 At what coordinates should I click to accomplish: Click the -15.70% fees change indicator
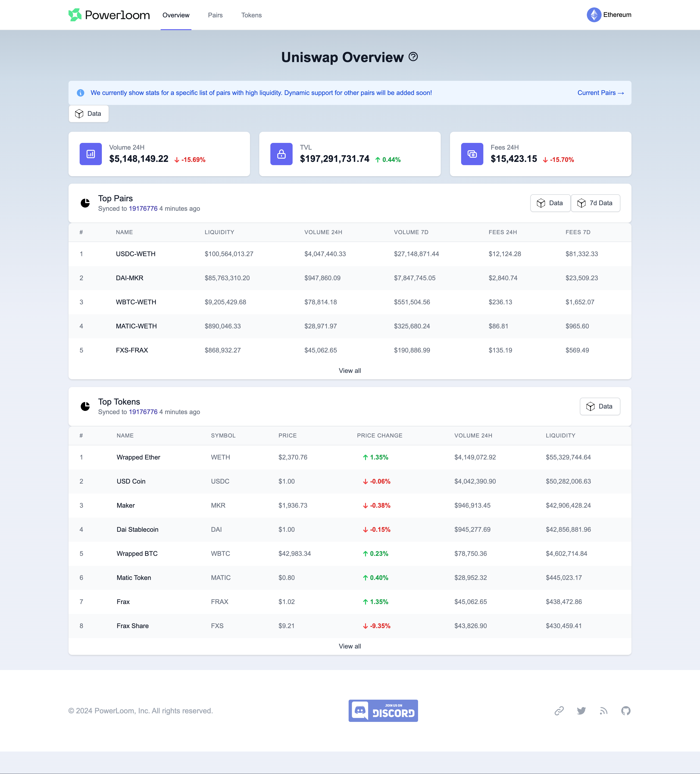pyautogui.click(x=558, y=160)
